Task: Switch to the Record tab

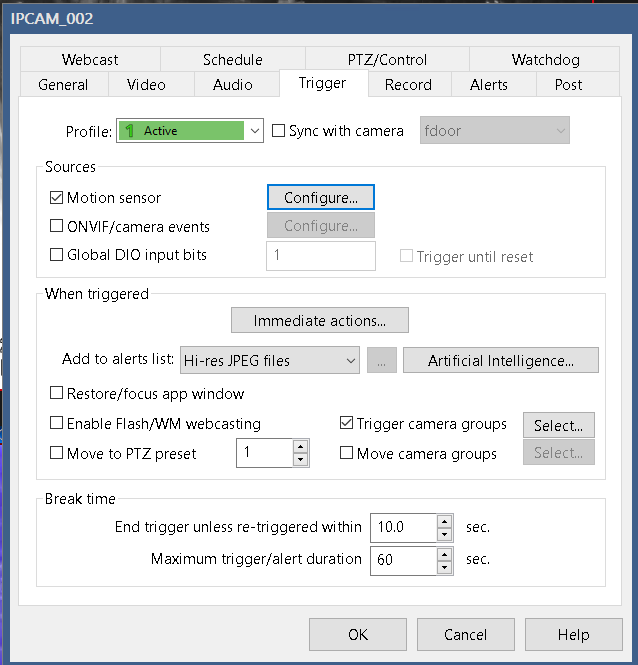Action: (408, 85)
